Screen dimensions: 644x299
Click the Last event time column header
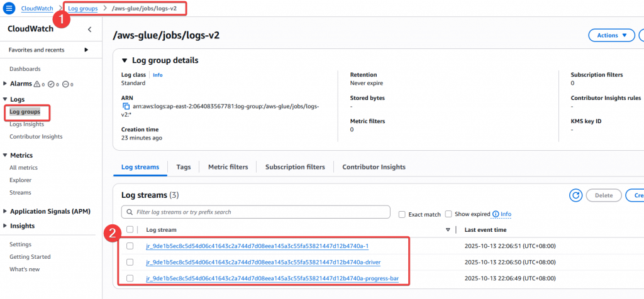486,230
